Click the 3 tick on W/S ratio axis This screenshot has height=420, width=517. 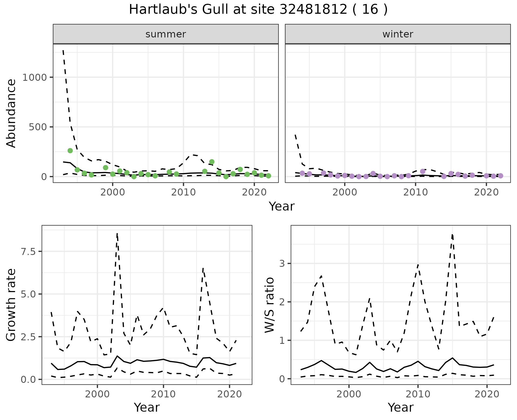pos(282,264)
